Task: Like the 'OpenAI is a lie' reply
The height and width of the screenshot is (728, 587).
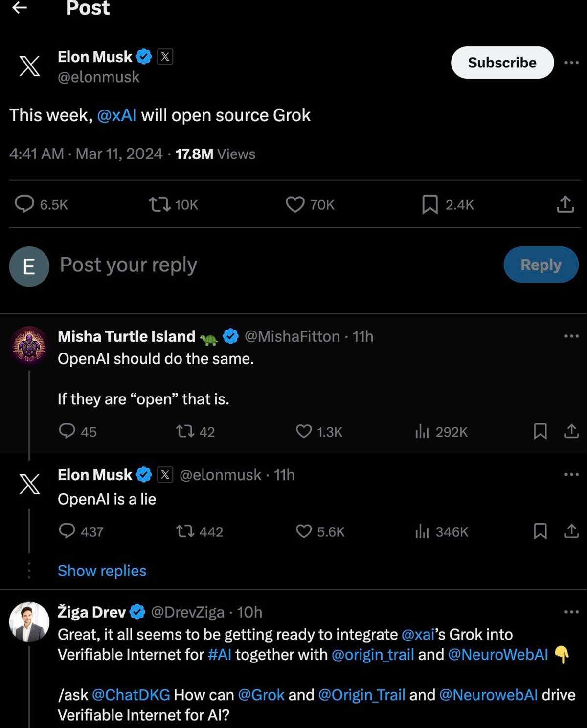Action: (x=304, y=531)
